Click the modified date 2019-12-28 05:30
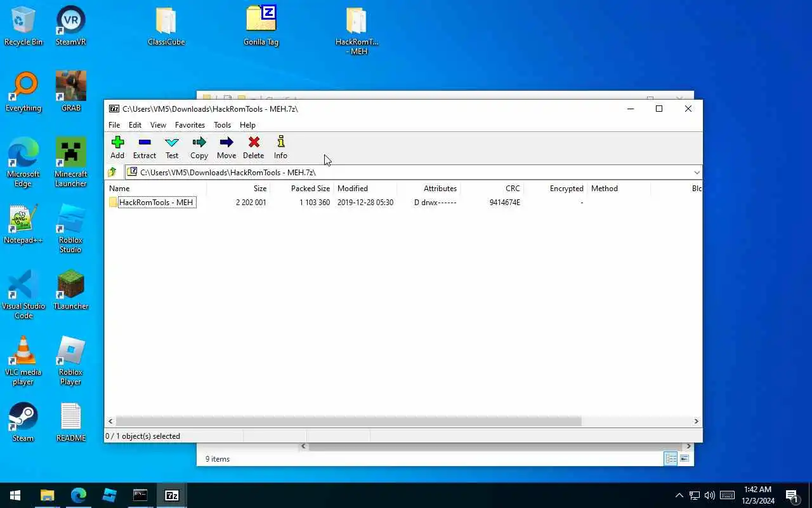 point(365,203)
